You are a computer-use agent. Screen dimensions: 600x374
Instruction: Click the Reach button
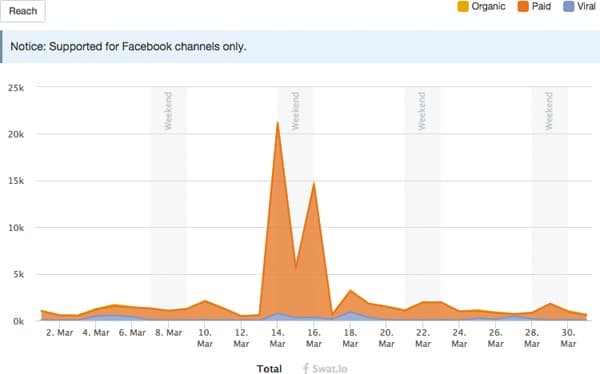[23, 11]
